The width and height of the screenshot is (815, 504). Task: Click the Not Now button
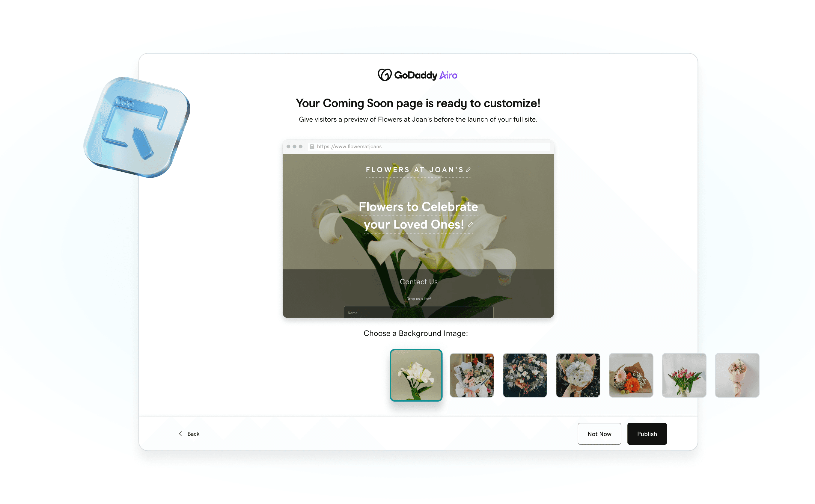coord(599,434)
